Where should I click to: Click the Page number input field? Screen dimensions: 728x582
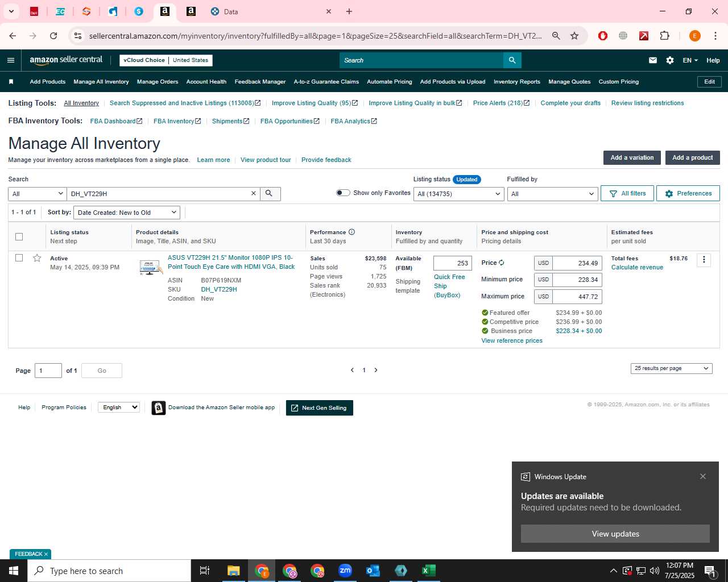coord(48,371)
